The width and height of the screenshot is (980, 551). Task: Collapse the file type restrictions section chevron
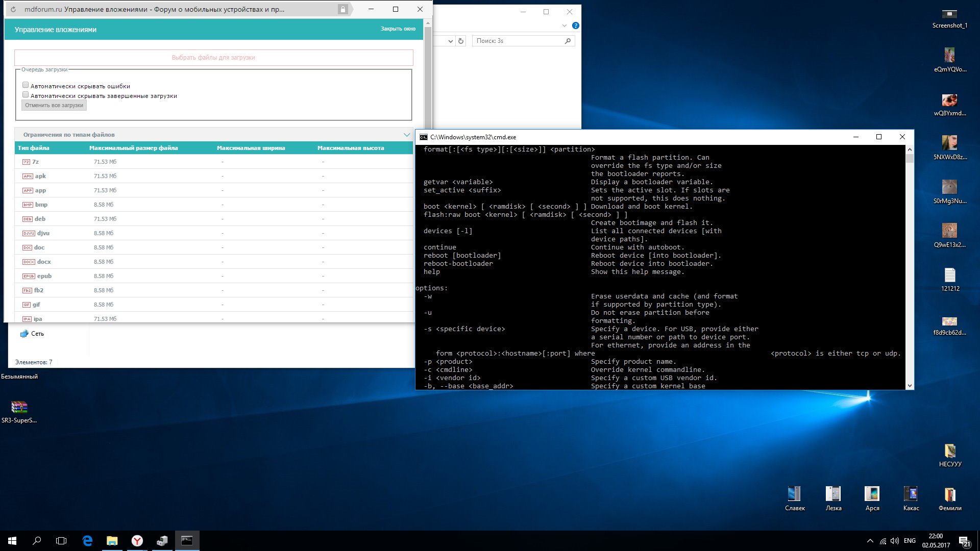pyautogui.click(x=407, y=135)
